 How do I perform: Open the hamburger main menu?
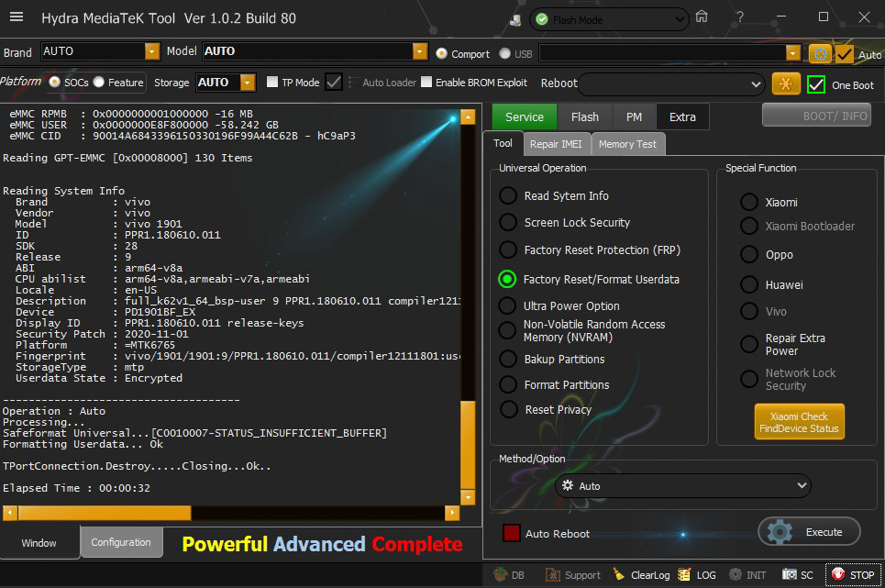click(17, 17)
